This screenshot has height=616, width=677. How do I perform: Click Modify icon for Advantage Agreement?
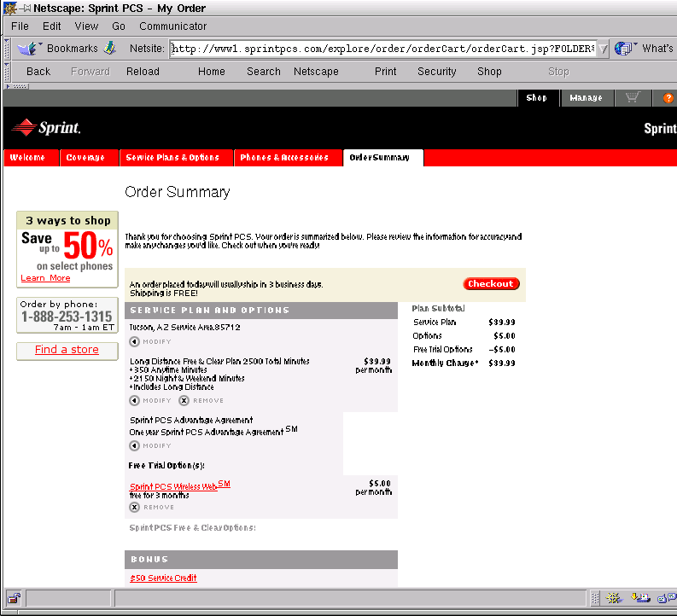(134, 445)
